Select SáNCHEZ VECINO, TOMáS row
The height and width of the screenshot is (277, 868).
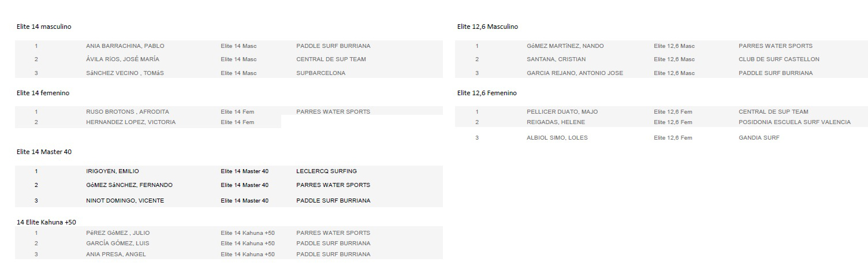coord(229,73)
